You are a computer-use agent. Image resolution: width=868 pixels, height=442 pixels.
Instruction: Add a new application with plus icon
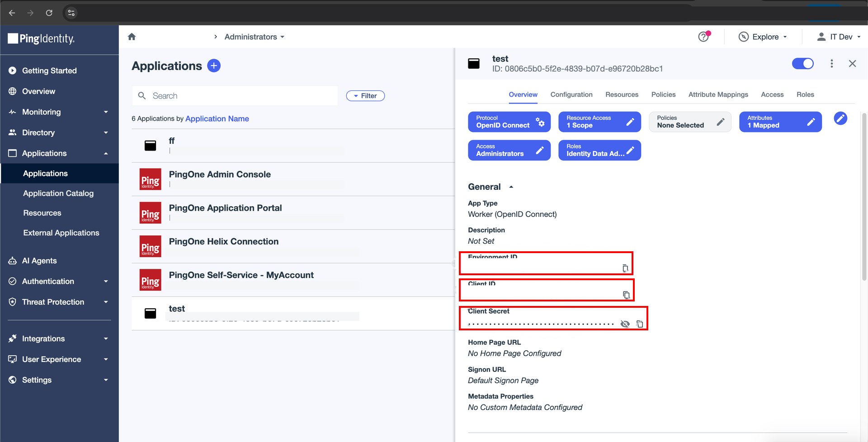[214, 66]
